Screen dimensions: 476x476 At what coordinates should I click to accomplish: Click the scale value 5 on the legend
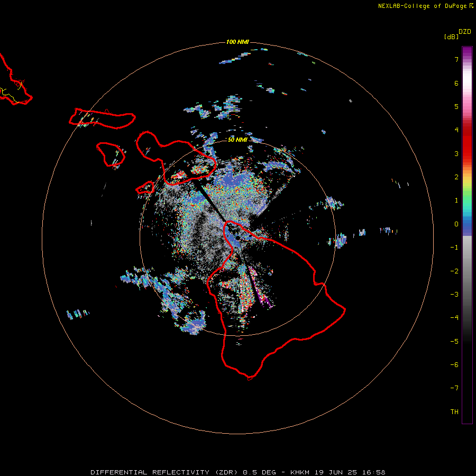[x=456, y=106]
